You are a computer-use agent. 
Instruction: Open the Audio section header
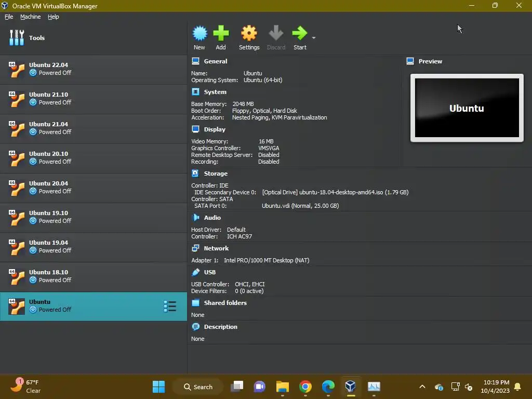tap(212, 218)
